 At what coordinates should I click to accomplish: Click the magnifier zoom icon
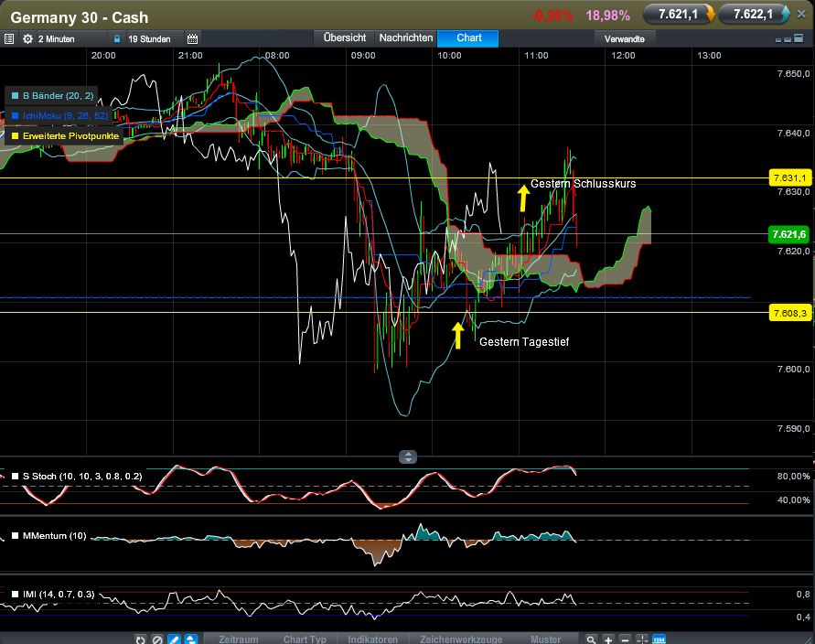(x=591, y=639)
